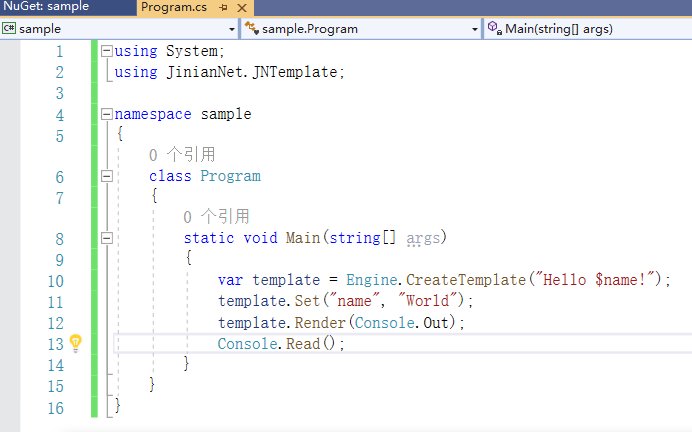The width and height of the screenshot is (692, 432).
Task: Click the var keyword on line 10
Action: [230, 280]
